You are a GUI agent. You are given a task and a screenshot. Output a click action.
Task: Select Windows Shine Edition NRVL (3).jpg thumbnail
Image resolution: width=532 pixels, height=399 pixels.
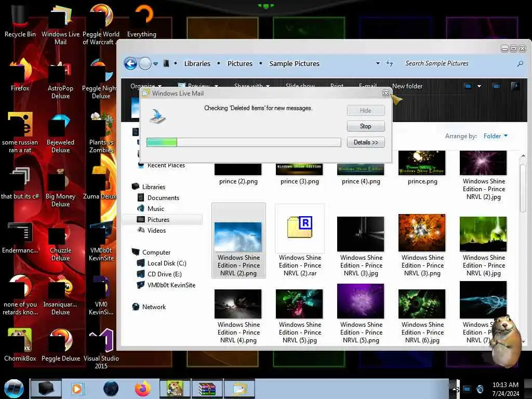tap(361, 246)
